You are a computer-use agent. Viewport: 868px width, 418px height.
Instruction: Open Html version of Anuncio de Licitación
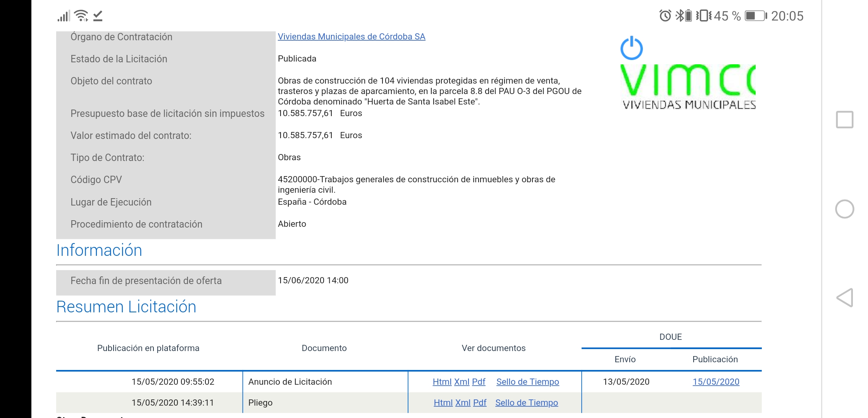(x=442, y=382)
